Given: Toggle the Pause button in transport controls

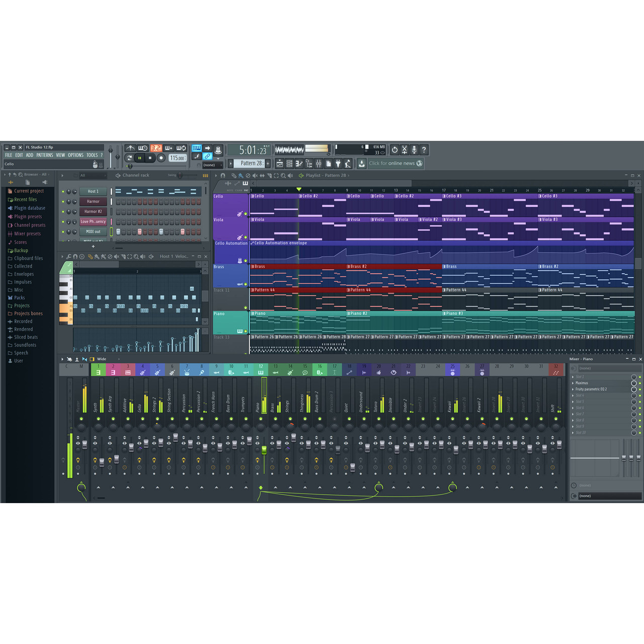Looking at the screenshot, I should coord(139,157).
